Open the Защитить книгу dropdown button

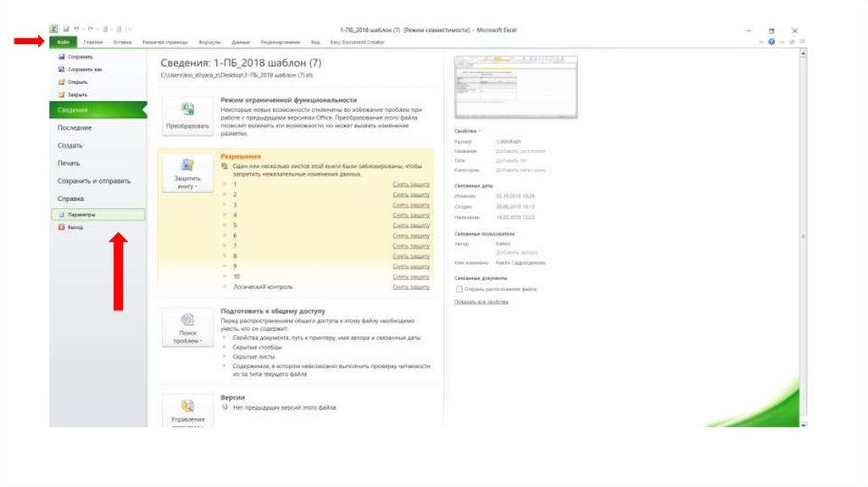point(187,173)
